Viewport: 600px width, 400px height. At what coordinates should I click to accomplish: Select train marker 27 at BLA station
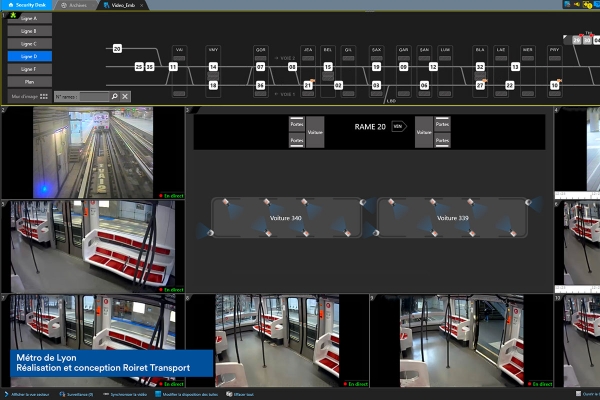480,85
